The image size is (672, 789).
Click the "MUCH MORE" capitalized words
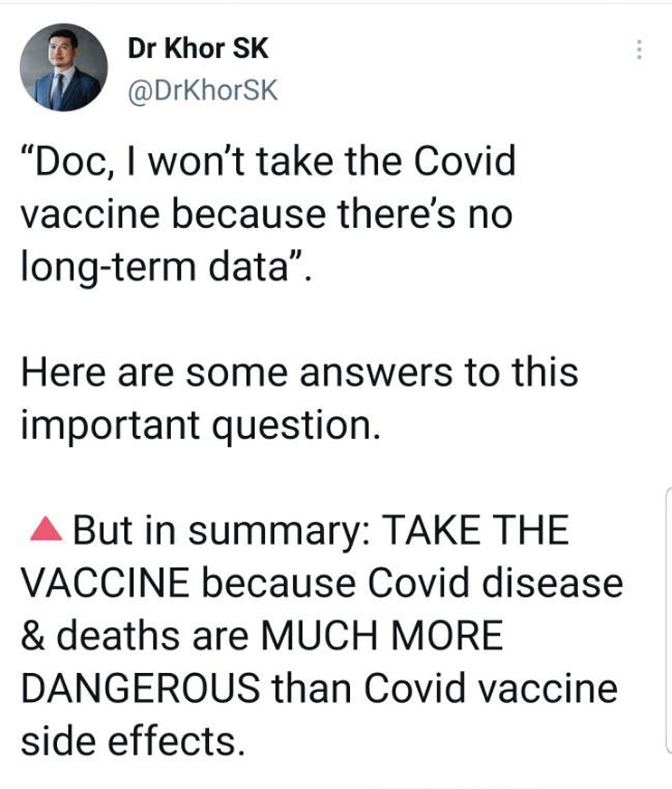(382, 636)
